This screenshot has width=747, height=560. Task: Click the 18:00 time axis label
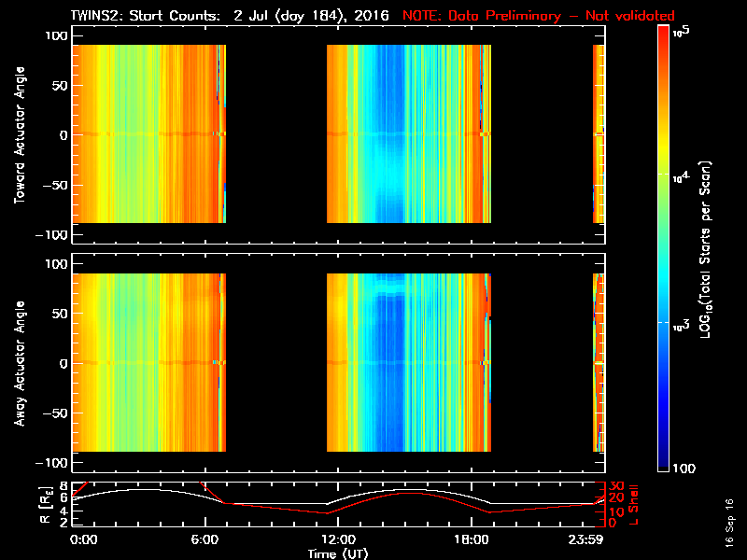(472, 540)
